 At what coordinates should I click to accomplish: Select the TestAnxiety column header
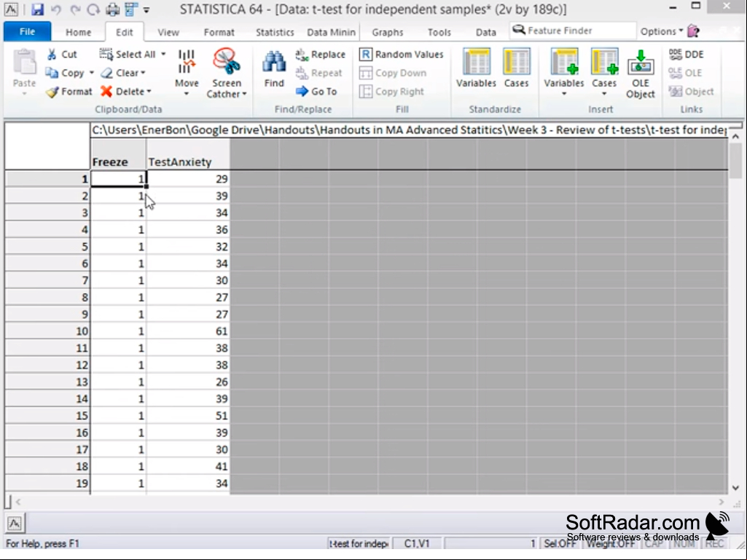click(188, 154)
